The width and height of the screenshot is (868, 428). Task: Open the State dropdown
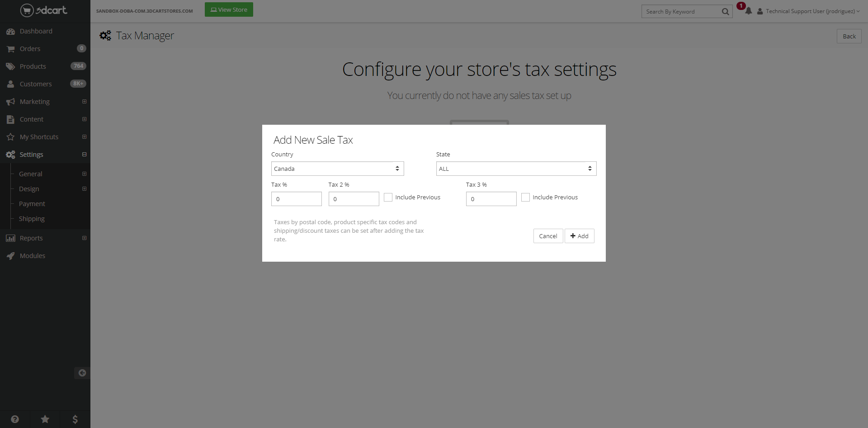(516, 169)
